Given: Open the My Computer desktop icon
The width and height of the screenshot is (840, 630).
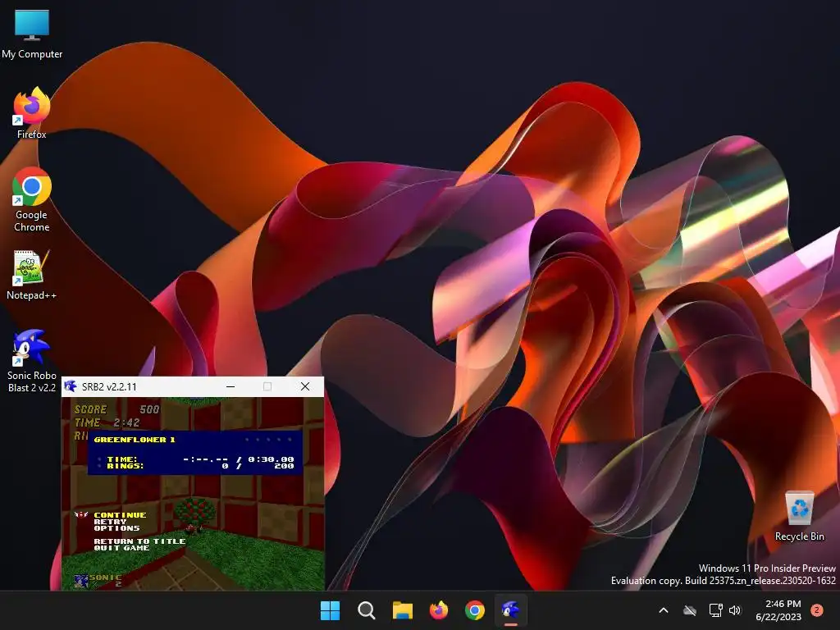Looking at the screenshot, I should [x=32, y=33].
